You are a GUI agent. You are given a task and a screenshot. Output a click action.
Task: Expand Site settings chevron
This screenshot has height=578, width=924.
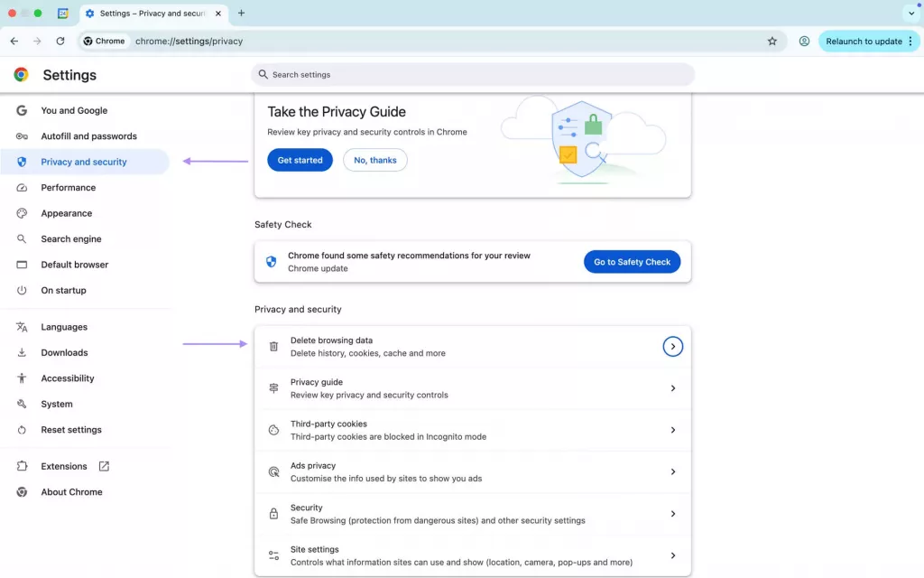pos(672,555)
